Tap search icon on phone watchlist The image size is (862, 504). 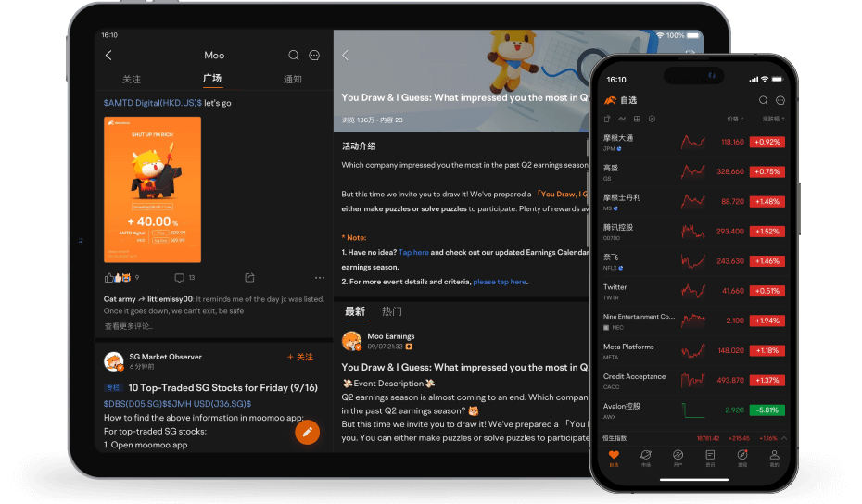(763, 100)
